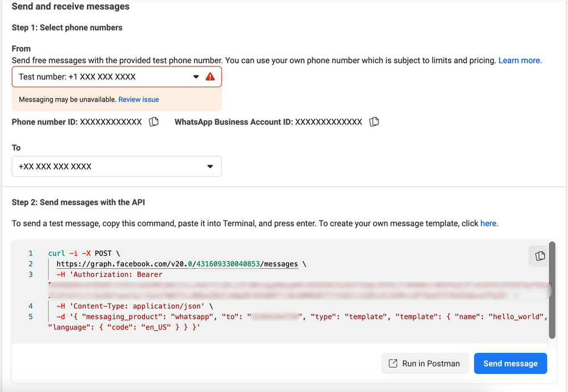Open the Learn more link

(x=520, y=60)
